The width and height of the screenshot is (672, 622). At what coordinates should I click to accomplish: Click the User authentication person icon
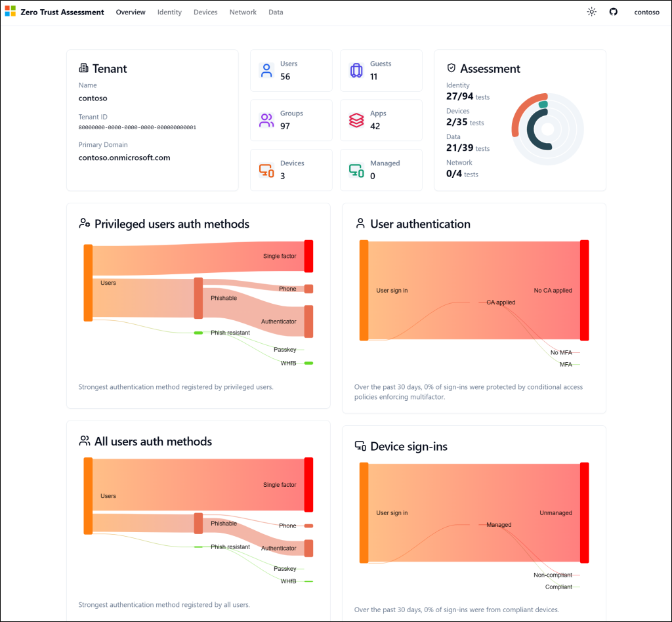coord(360,223)
